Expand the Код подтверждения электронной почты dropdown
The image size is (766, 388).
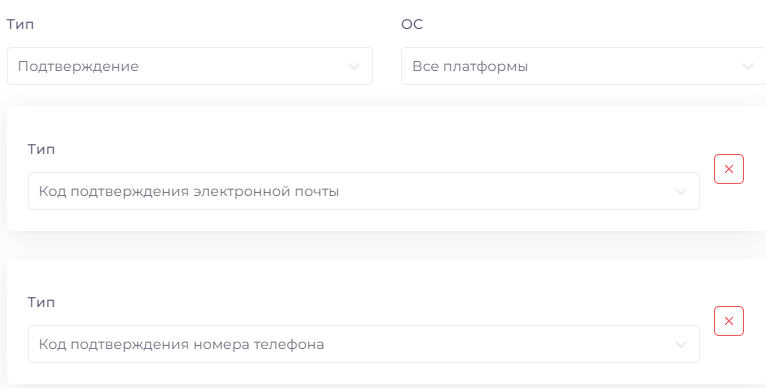363,191
